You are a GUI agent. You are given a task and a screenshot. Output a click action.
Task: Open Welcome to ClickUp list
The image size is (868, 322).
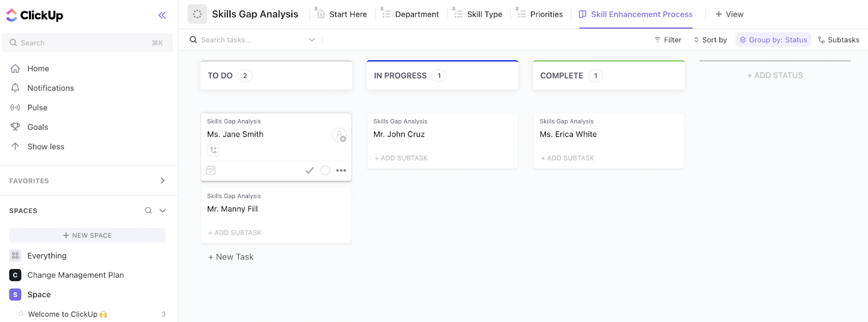point(67,314)
